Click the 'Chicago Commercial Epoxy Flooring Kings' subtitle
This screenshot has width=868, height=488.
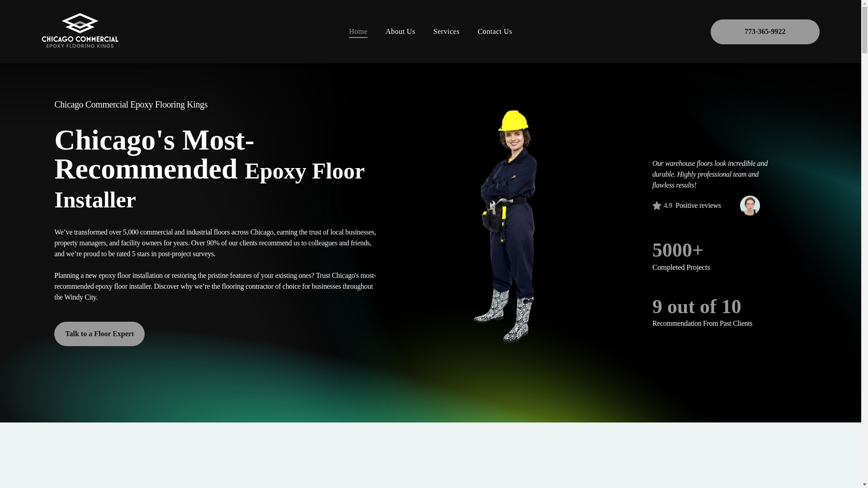pyautogui.click(x=131, y=104)
